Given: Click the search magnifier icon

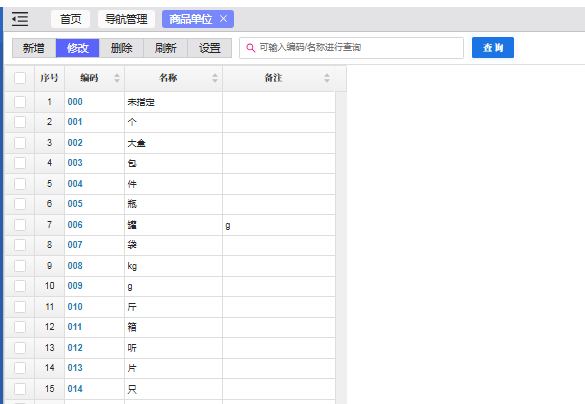Looking at the screenshot, I should coord(251,48).
